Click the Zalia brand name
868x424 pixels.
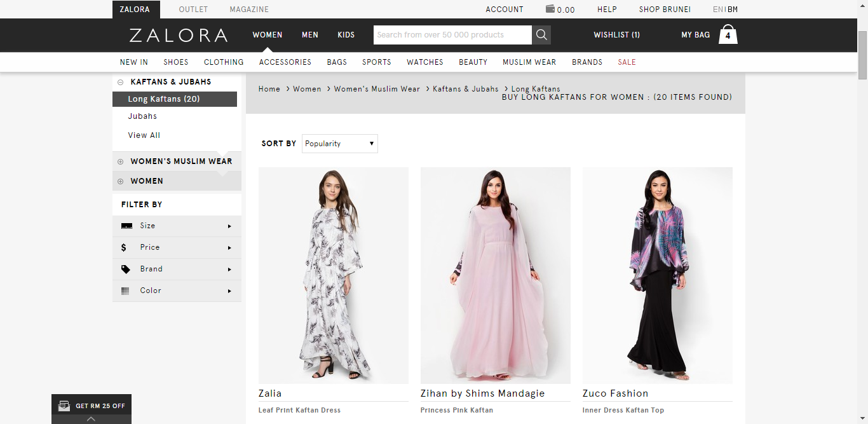[270, 393]
